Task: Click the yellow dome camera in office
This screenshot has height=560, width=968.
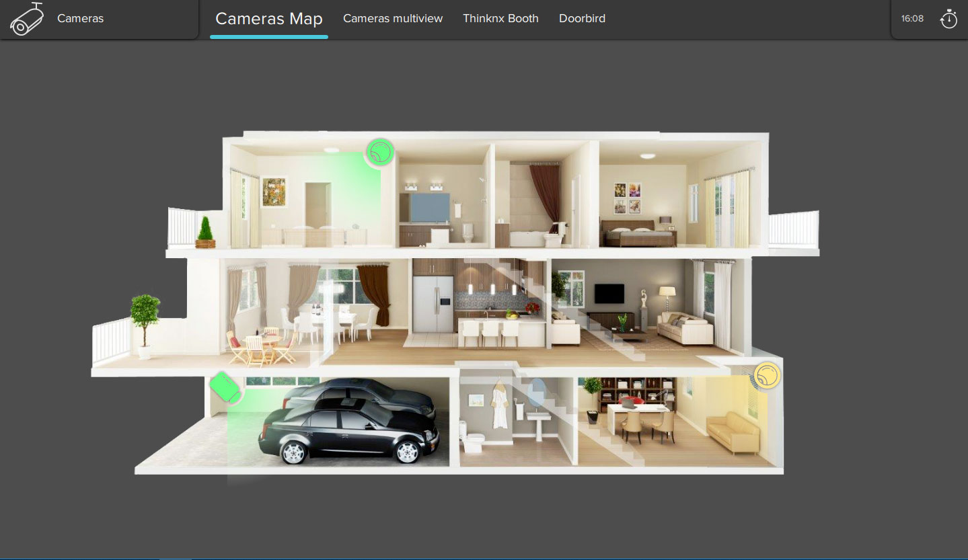Action: point(766,375)
